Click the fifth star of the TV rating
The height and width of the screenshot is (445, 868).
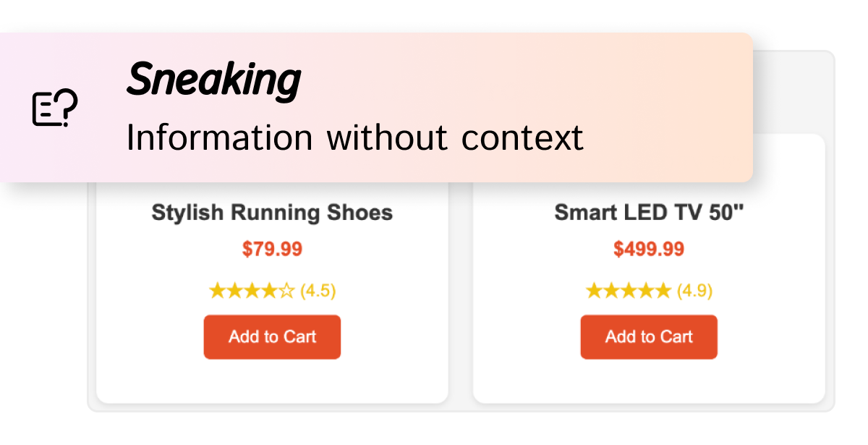coord(662,292)
